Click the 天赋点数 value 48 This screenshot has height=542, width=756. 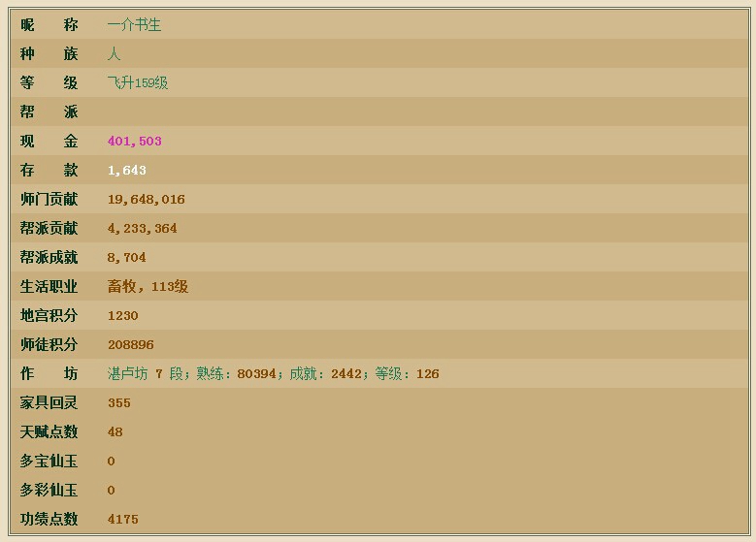tap(115, 432)
